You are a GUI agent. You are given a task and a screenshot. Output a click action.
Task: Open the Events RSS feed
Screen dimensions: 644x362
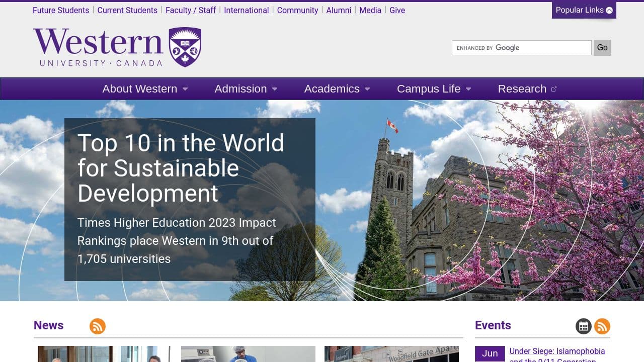[602, 326]
